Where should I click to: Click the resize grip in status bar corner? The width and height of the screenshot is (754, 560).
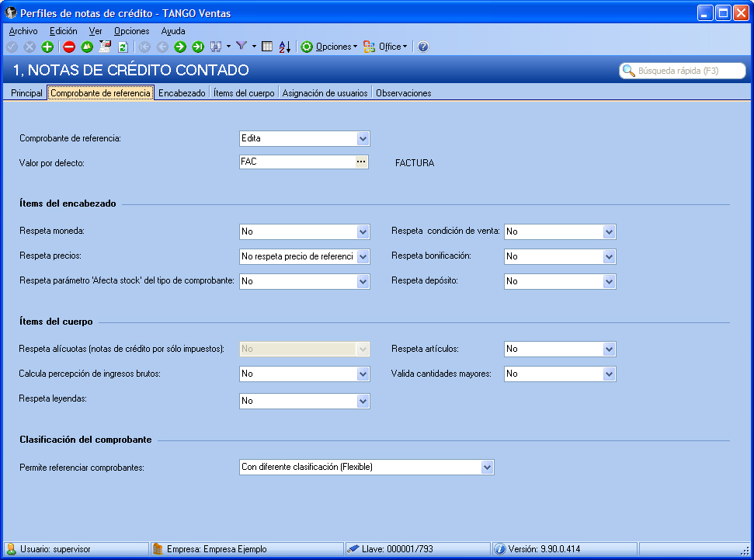[745, 551]
